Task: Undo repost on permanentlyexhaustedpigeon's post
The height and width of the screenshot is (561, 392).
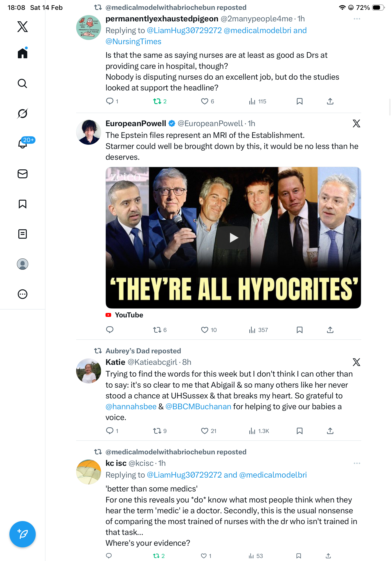Action: click(x=157, y=101)
